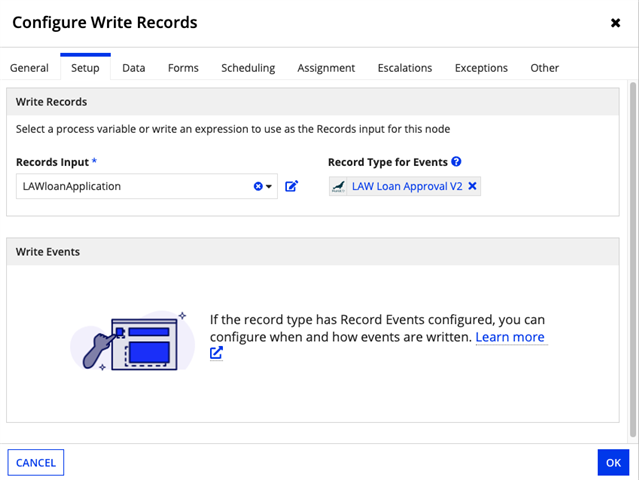Open the Records Input dropdown arrow

click(269, 187)
